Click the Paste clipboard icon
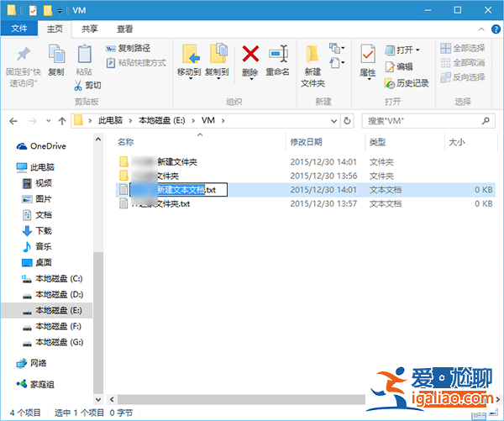Viewport: 504px width, 421px height. (84, 54)
